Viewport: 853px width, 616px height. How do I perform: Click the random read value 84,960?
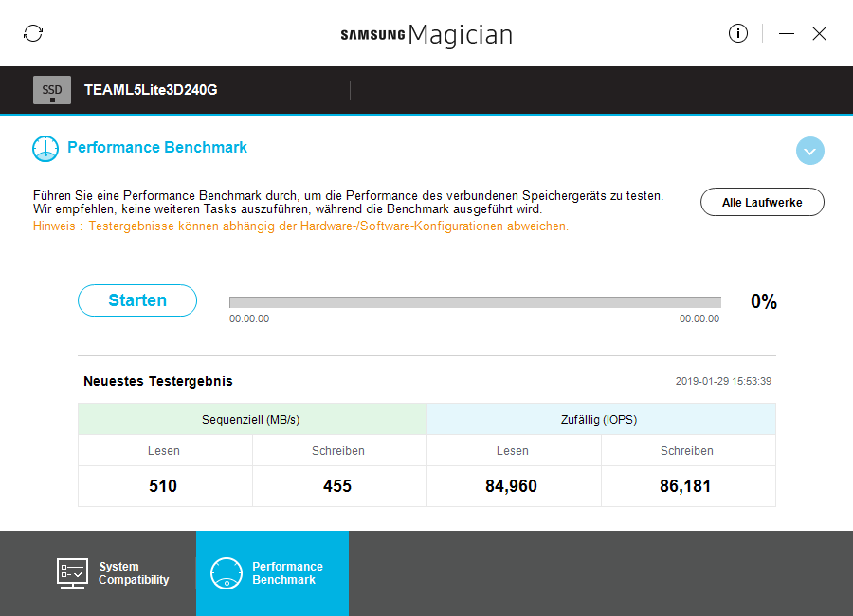pos(512,486)
